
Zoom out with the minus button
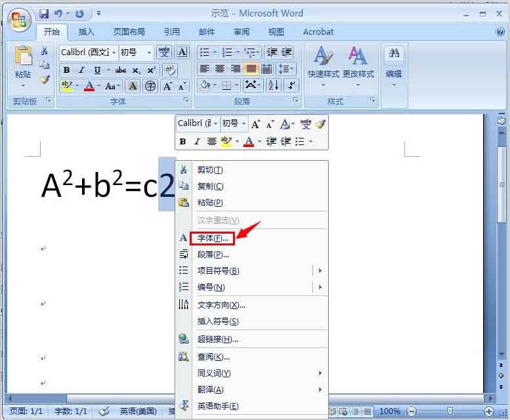412,411
